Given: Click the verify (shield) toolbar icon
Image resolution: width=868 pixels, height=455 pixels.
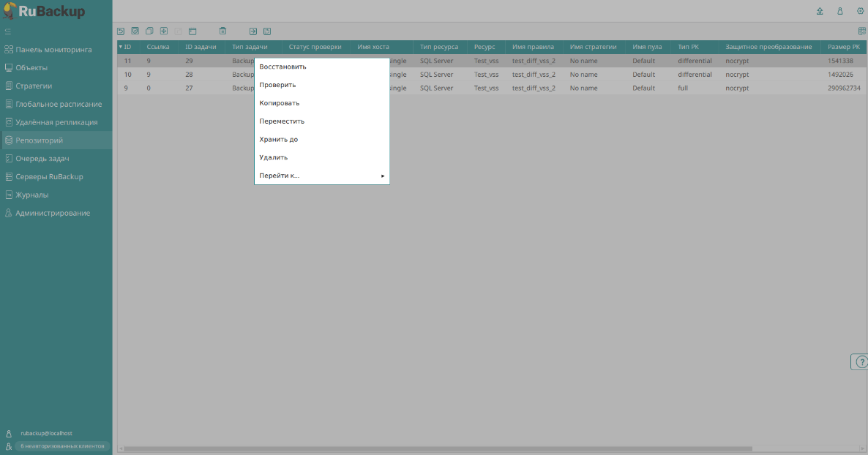Looking at the screenshot, I should [135, 31].
